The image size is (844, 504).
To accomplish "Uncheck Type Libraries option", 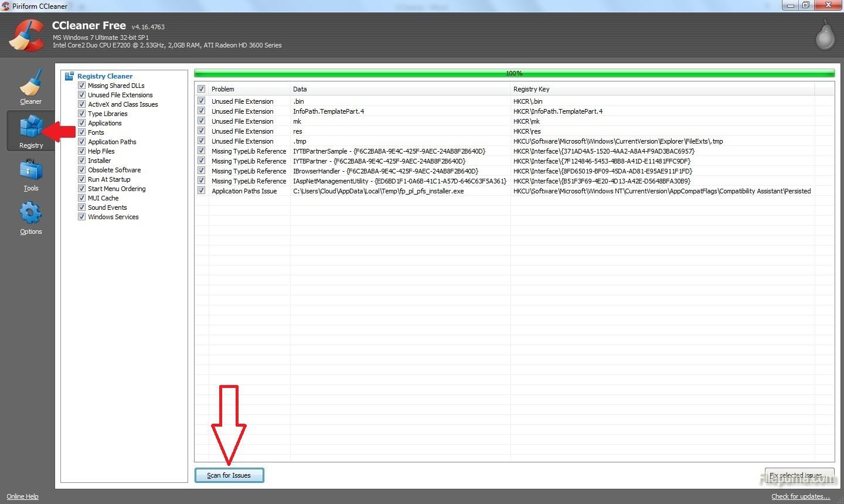I will click(x=82, y=114).
